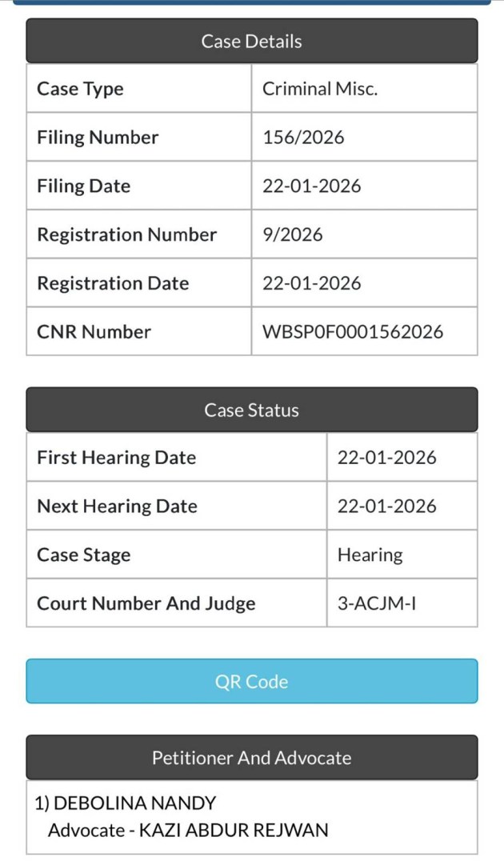The image size is (504, 861).
Task: Tap the Case Status section header
Action: tap(251, 410)
